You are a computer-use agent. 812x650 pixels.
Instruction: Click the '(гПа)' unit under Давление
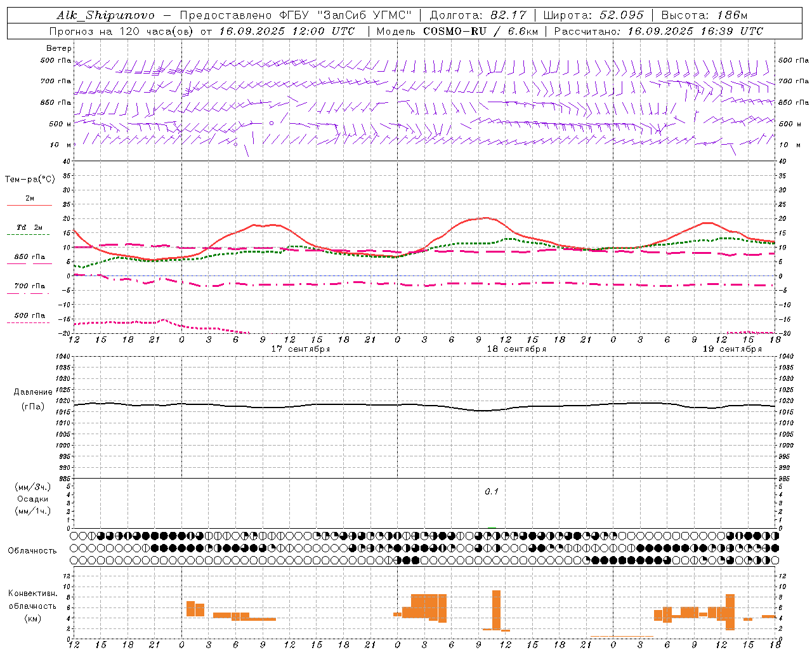pyautogui.click(x=33, y=407)
